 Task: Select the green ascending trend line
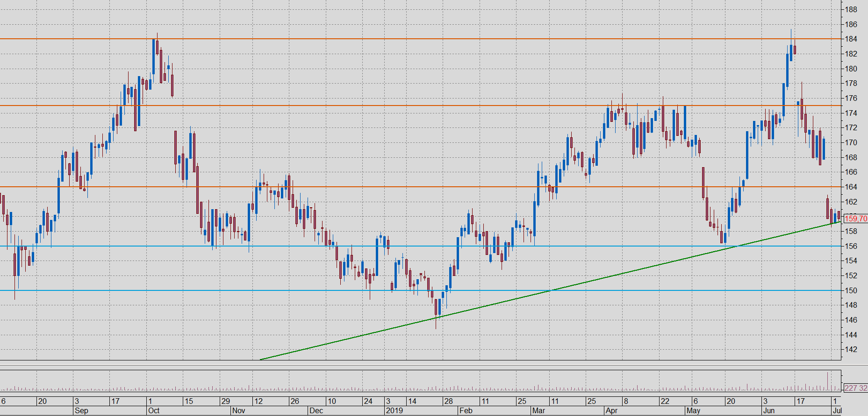point(550,291)
